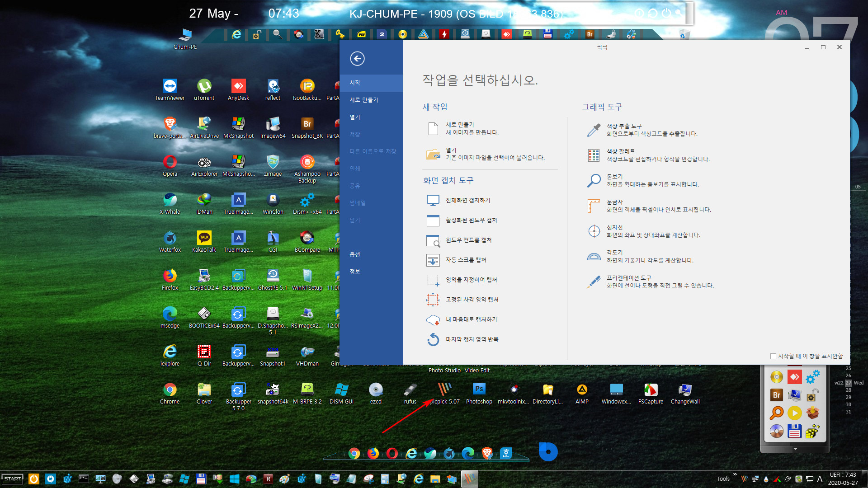Open the Firefox desktop shortcut
This screenshot has height=488, width=868.
[x=170, y=279]
